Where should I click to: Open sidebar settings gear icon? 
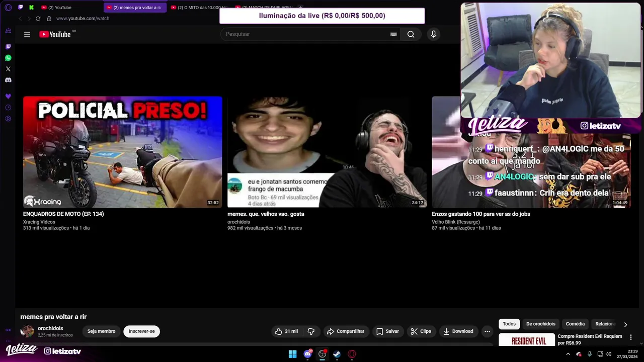pos(8,119)
